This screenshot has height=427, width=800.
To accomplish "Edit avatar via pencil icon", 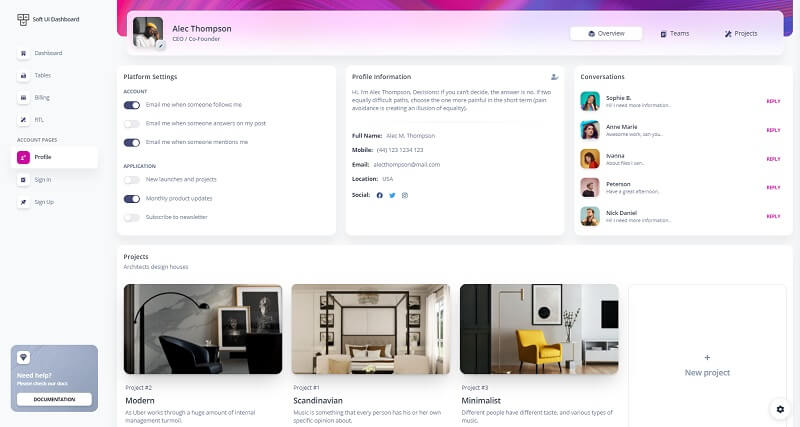I will pos(161,45).
